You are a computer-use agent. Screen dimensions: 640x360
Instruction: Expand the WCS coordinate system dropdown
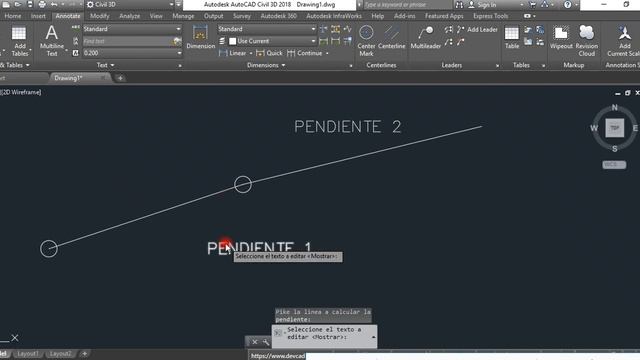tap(614, 164)
